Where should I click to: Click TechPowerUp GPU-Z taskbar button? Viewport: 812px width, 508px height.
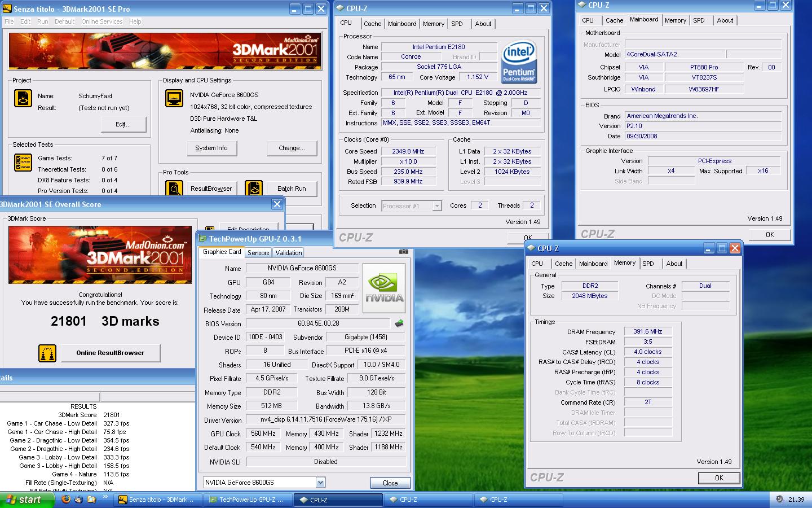[x=247, y=500]
